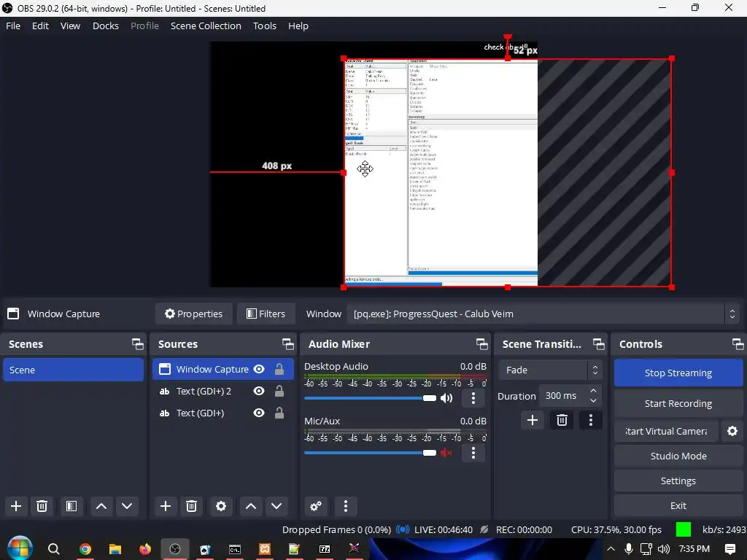Click Stop Streaming button
This screenshot has width=747, height=560.
678,373
